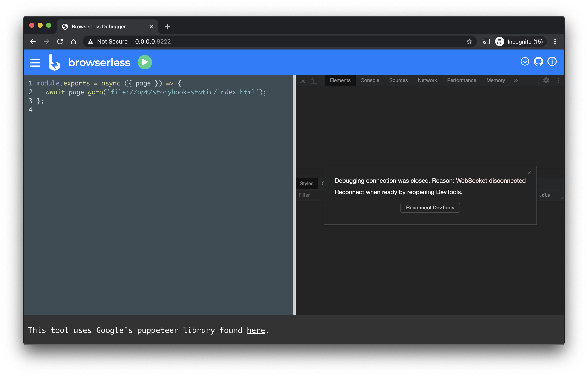This screenshot has width=588, height=376.
Task: Click the browserless logo icon
Action: [54, 62]
